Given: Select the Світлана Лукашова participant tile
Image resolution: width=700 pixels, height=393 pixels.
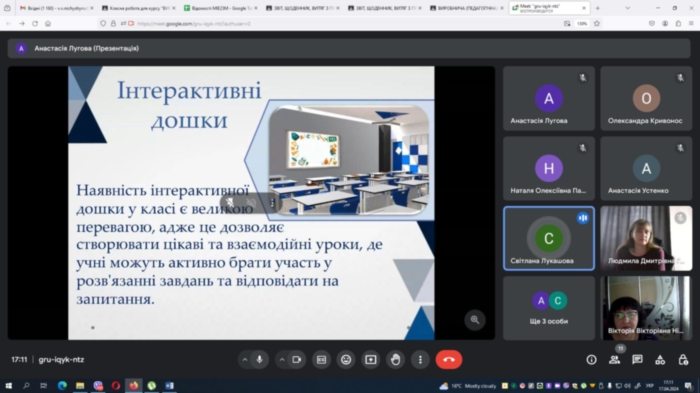Looking at the screenshot, I should [x=549, y=238].
